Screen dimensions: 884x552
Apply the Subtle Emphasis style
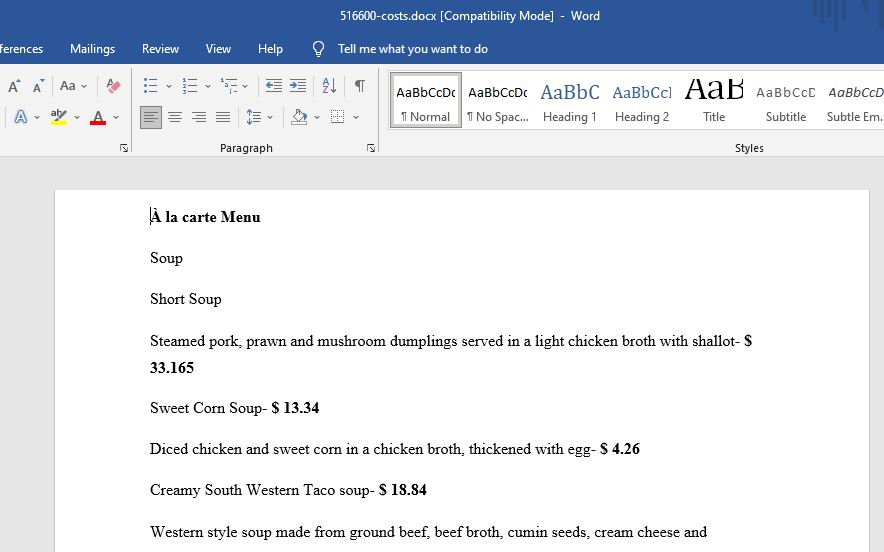[x=854, y=100]
